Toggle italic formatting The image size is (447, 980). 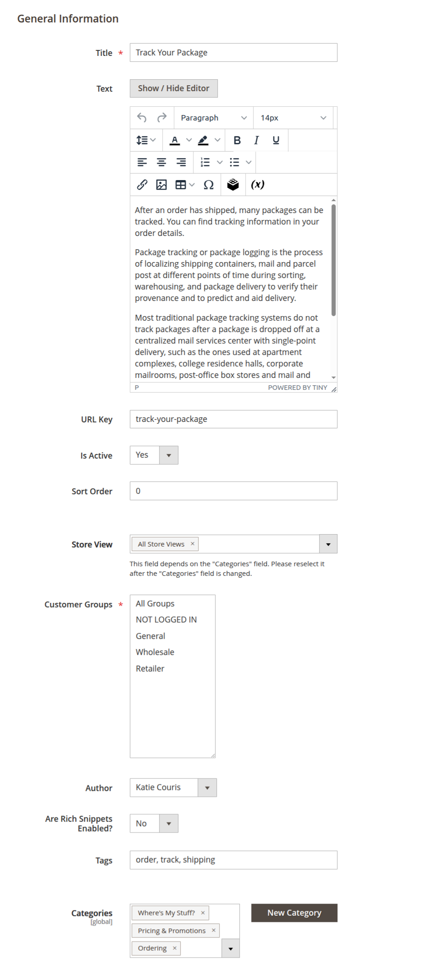(256, 140)
